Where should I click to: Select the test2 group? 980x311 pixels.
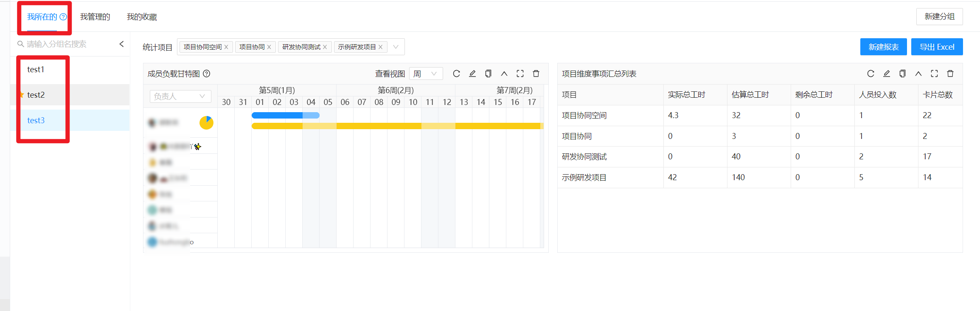[x=70, y=95]
